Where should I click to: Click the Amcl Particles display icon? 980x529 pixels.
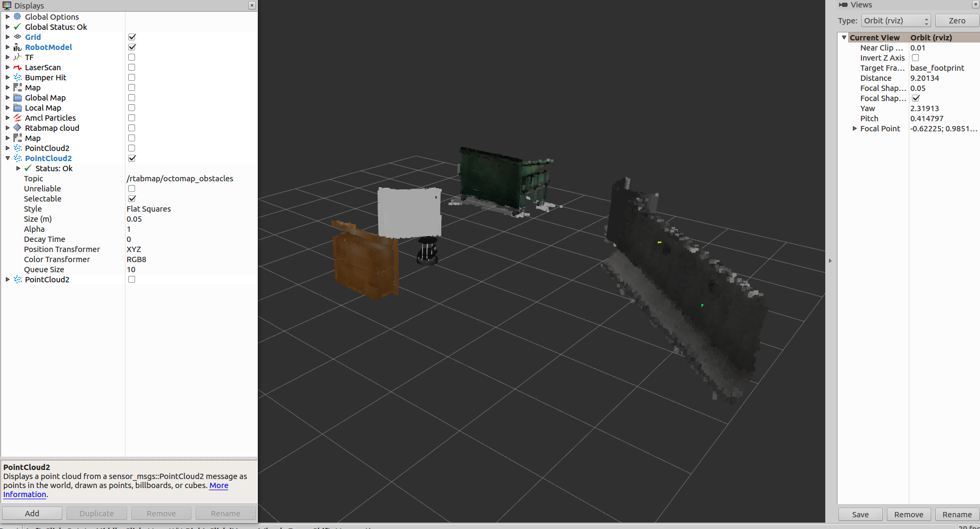(x=18, y=117)
